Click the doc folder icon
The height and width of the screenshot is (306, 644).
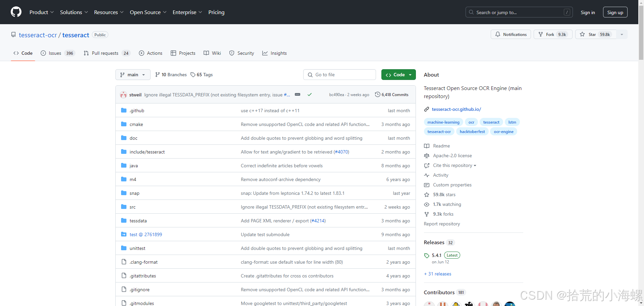124,138
